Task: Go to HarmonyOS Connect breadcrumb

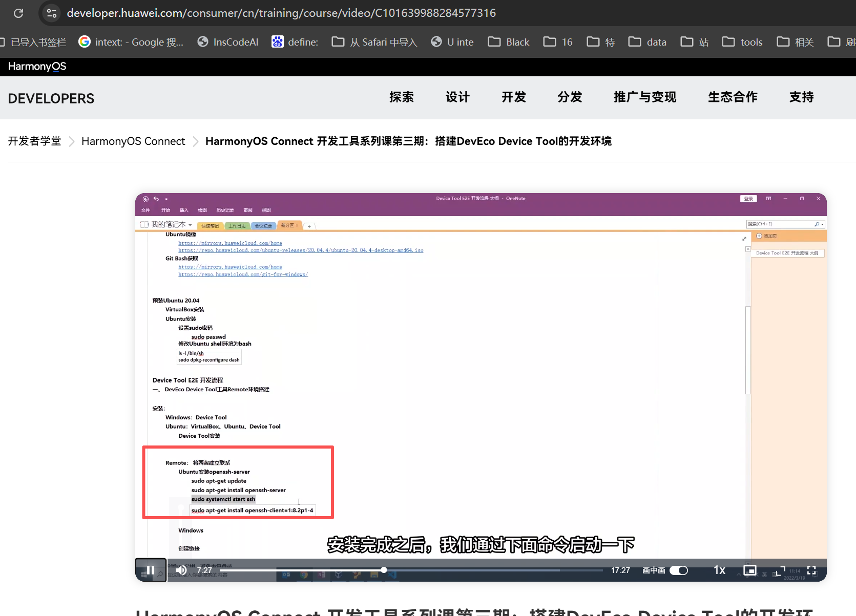Action: 133,141
